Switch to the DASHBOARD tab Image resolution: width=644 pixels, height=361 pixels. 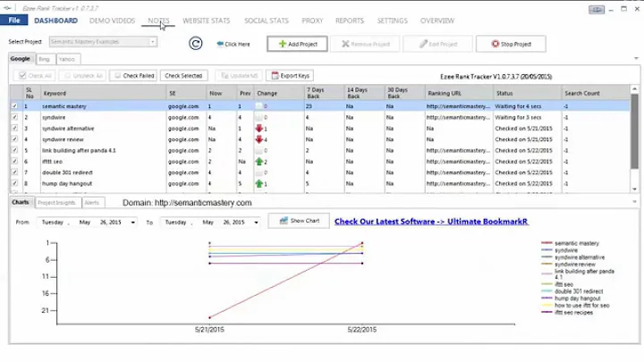click(55, 21)
